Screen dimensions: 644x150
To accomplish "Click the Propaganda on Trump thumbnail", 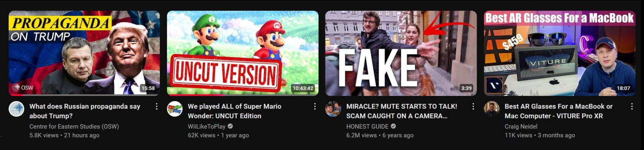I will tap(84, 53).
